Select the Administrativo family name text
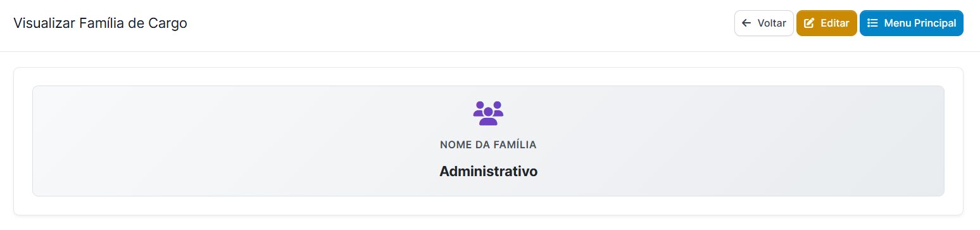The image size is (980, 230). point(488,171)
